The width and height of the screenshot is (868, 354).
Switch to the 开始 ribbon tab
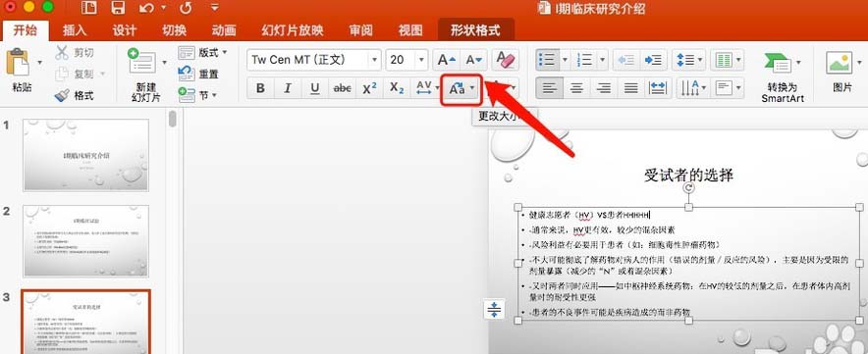pos(25,29)
